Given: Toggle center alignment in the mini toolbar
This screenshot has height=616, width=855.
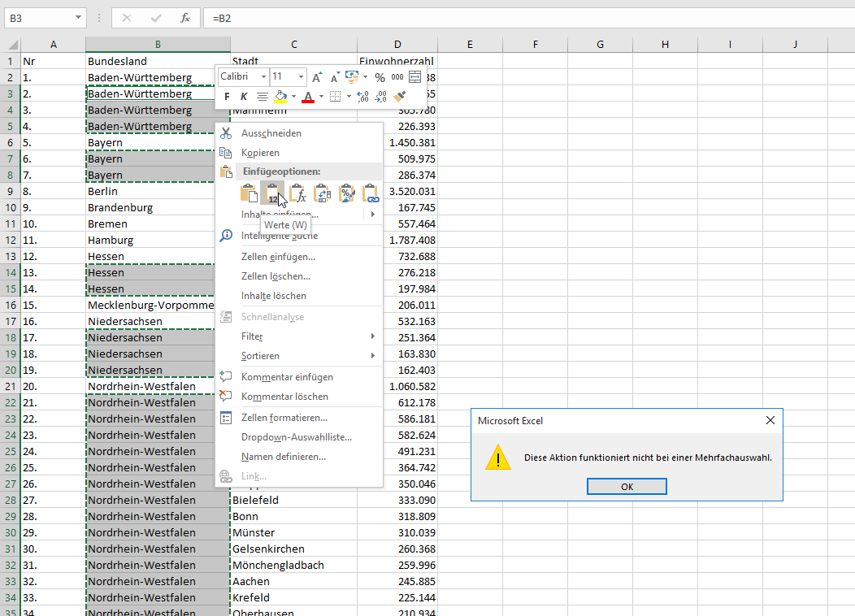Looking at the screenshot, I should point(262,97).
